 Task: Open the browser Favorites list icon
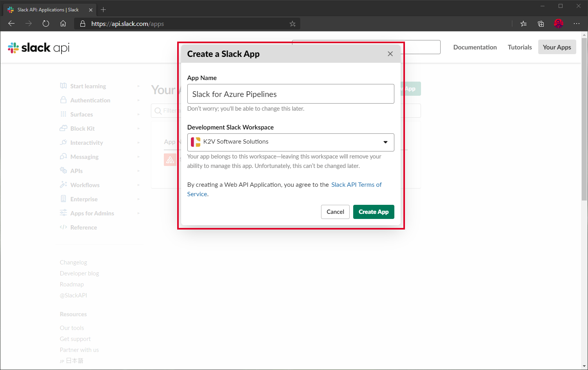523,24
